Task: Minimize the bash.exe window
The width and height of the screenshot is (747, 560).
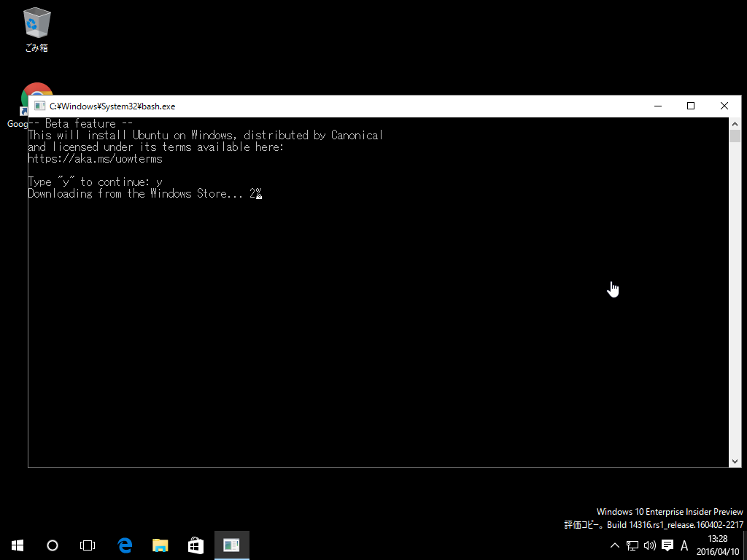Action: click(x=658, y=106)
